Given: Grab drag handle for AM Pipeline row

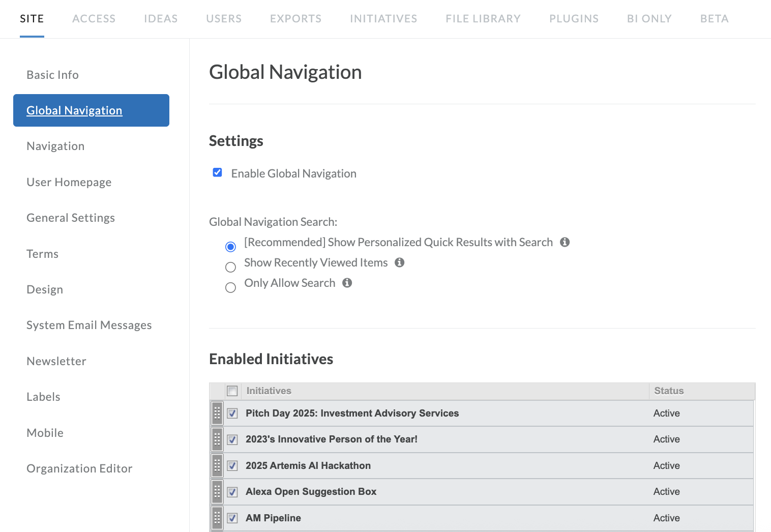Looking at the screenshot, I should tap(217, 518).
